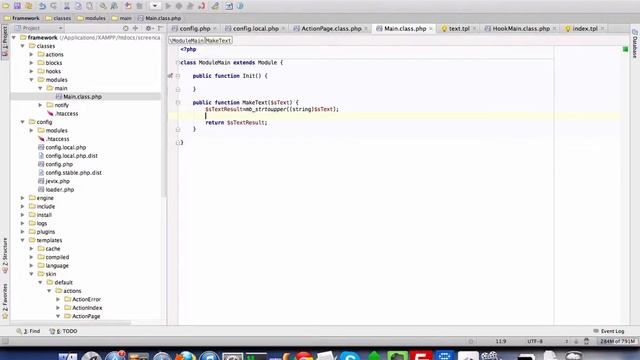Switch to HookMain.class.php editor tab
Screen dimensions: 640x360
(x=521, y=29)
